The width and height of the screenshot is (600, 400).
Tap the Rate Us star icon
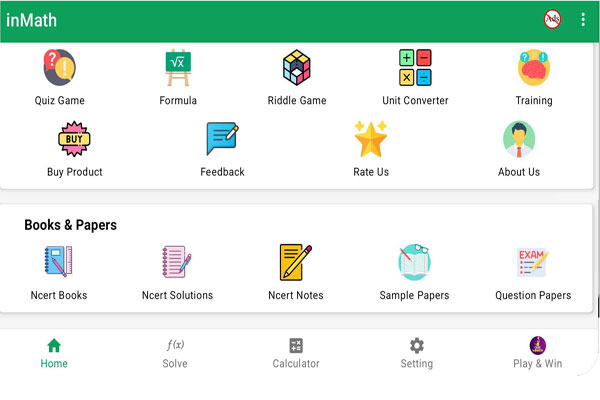(371, 140)
